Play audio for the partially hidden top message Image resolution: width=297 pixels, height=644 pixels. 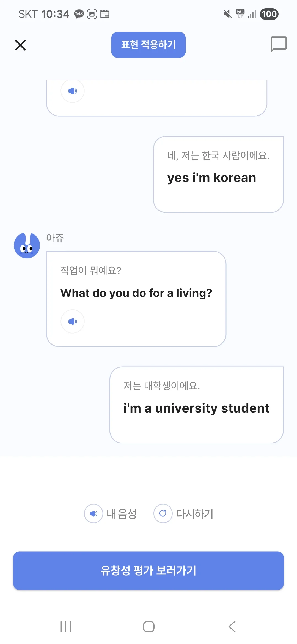click(73, 91)
